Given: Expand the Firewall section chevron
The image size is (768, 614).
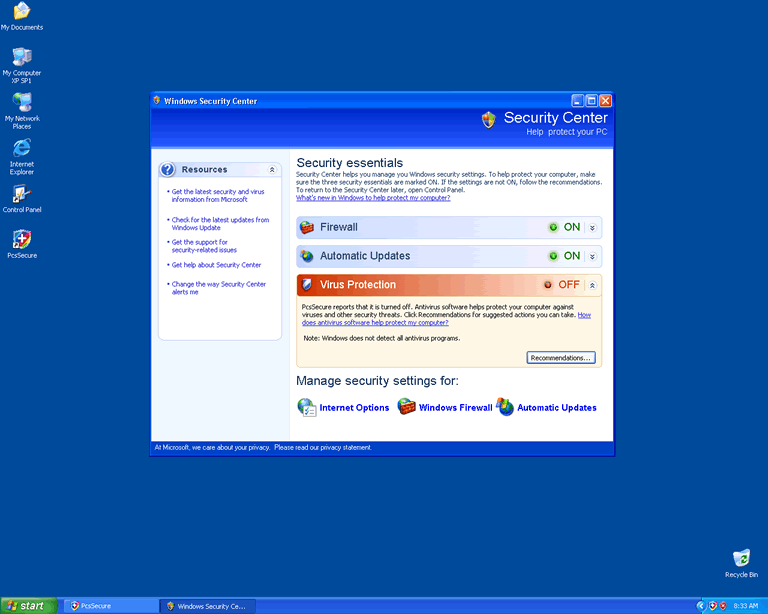Looking at the screenshot, I should click(x=592, y=228).
